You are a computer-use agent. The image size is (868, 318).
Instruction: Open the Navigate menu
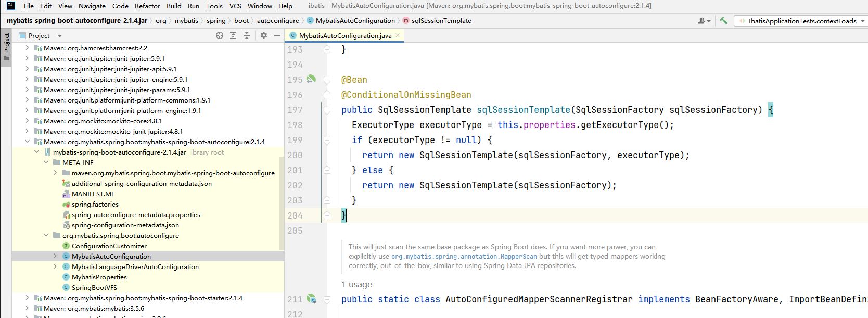tap(92, 6)
